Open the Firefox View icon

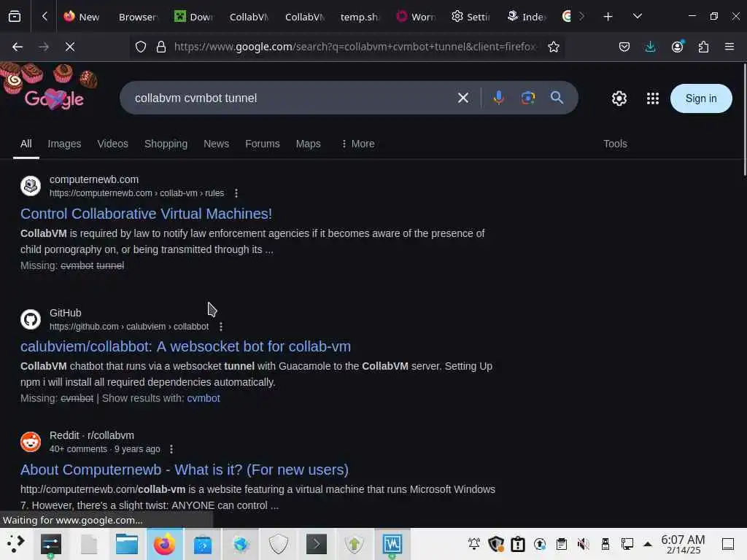click(15, 17)
